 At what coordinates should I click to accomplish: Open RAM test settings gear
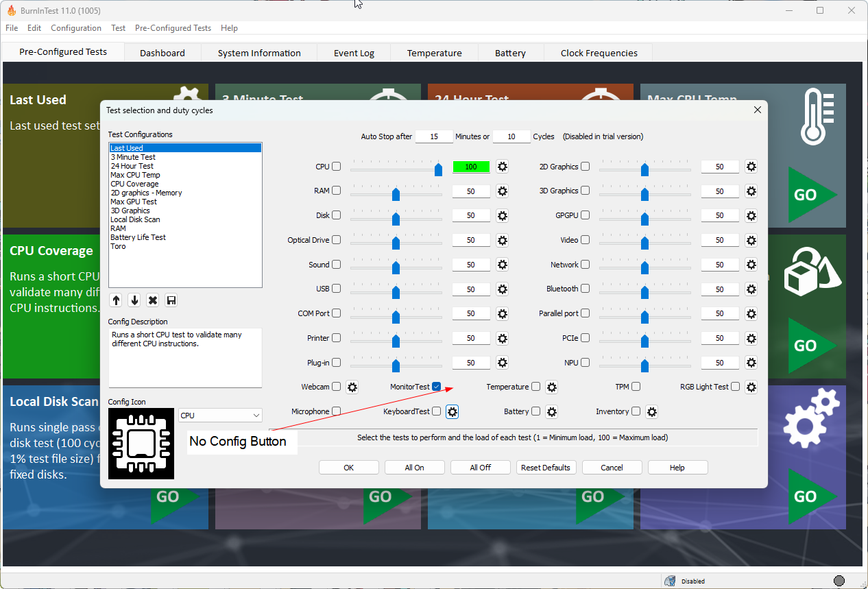pyautogui.click(x=502, y=191)
